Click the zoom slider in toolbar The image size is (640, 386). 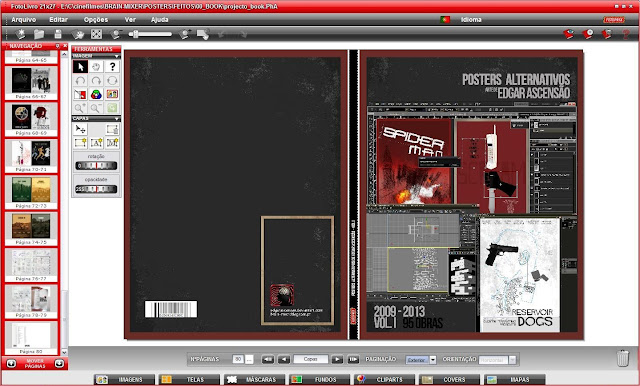point(150,34)
